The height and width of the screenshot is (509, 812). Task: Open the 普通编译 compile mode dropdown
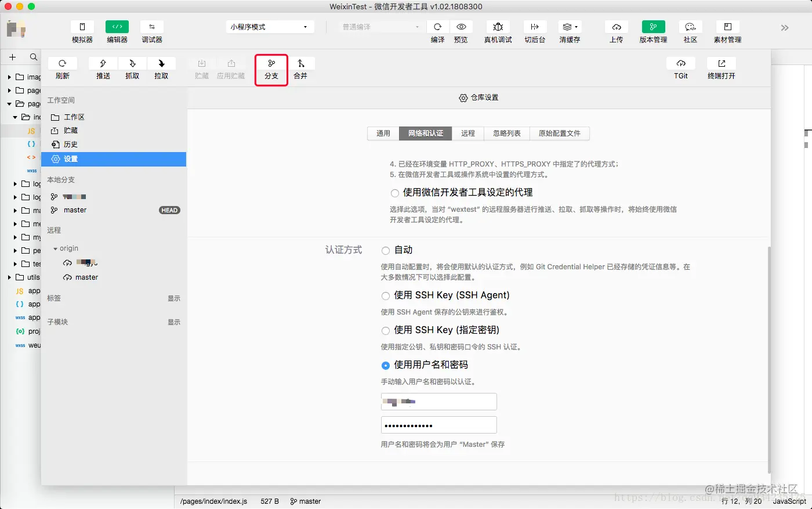pyautogui.click(x=381, y=27)
